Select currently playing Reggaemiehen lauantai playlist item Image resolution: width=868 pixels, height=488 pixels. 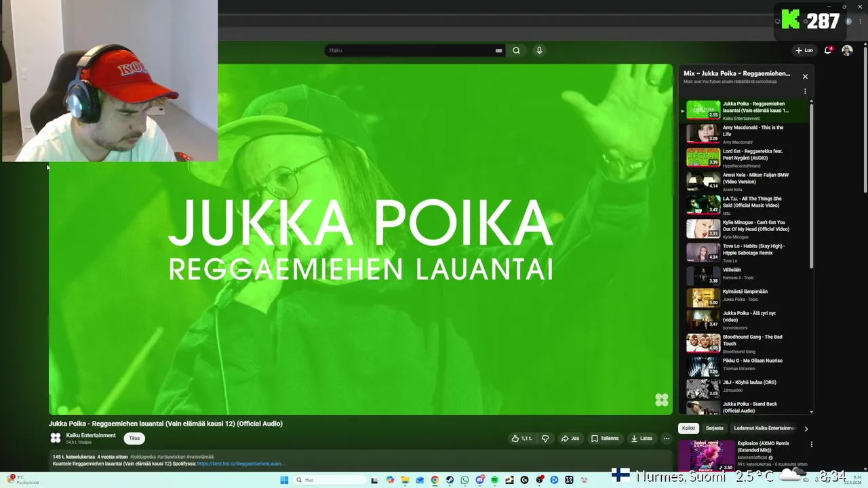tap(746, 110)
